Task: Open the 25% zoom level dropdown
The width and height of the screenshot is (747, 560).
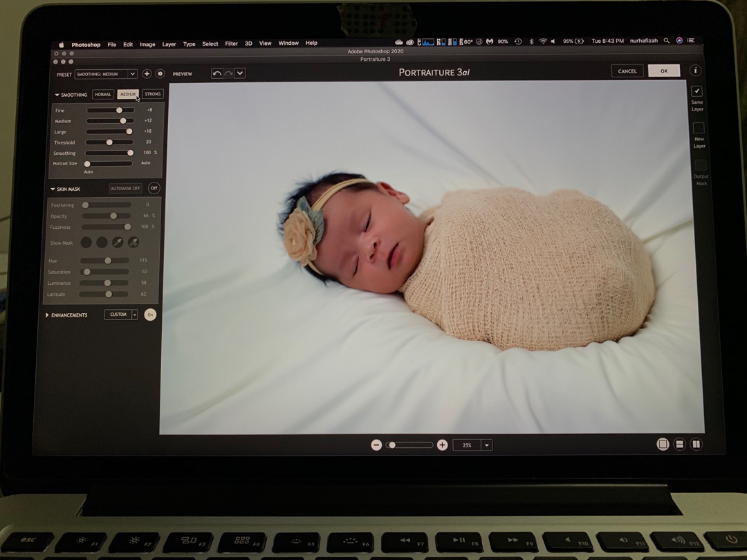Action: click(487, 445)
